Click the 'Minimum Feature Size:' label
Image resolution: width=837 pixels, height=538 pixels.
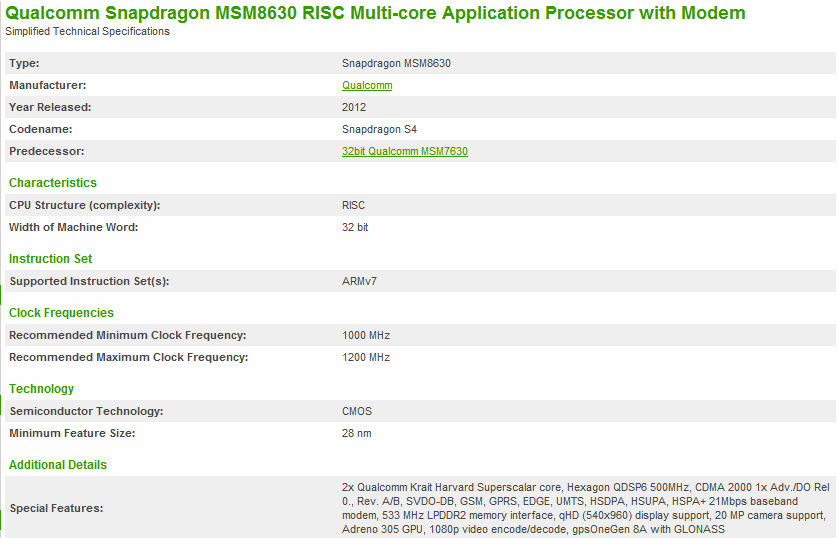point(72,433)
